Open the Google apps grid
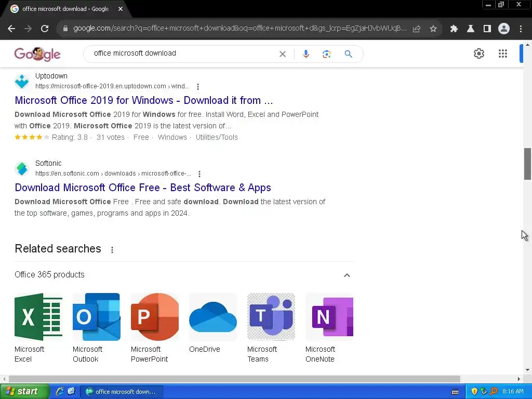 tap(503, 54)
